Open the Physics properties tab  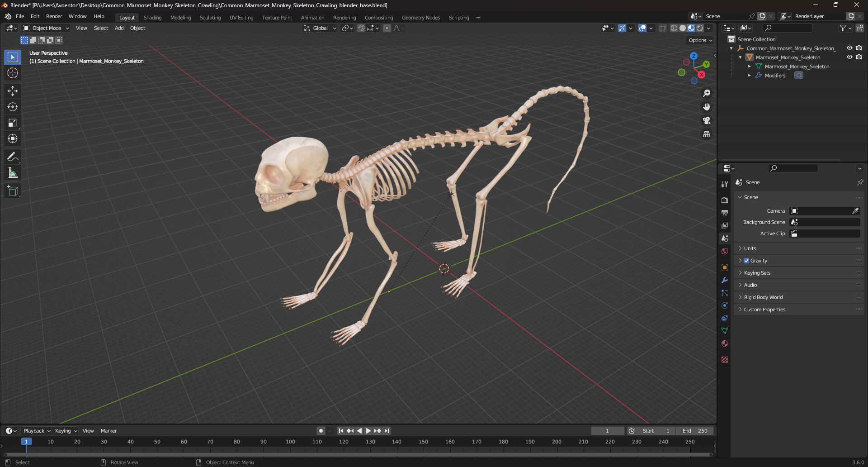[725, 305]
